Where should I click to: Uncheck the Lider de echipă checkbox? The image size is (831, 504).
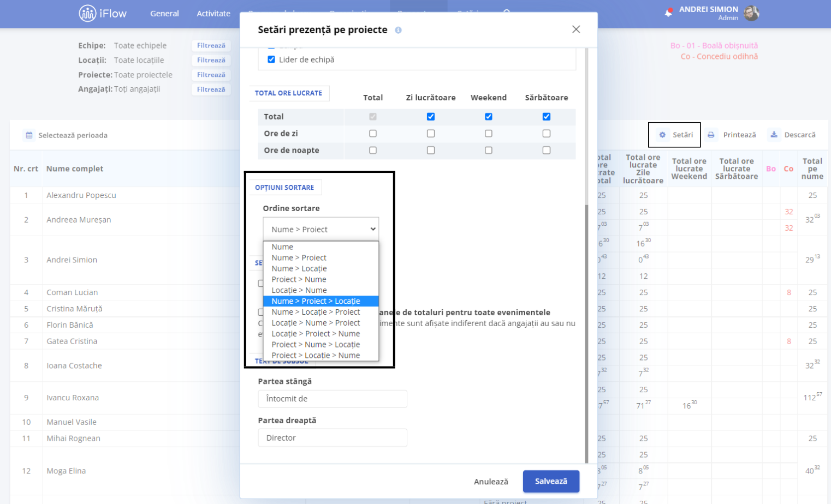(271, 59)
